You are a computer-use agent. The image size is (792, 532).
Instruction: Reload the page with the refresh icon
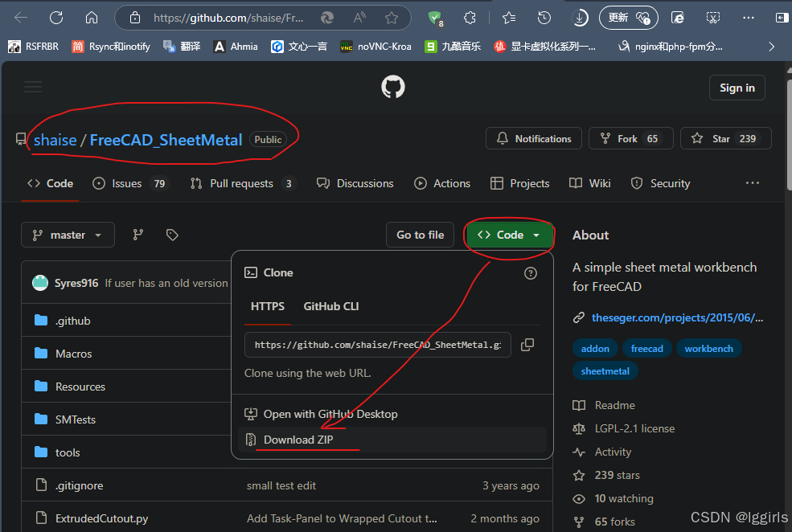(x=56, y=18)
